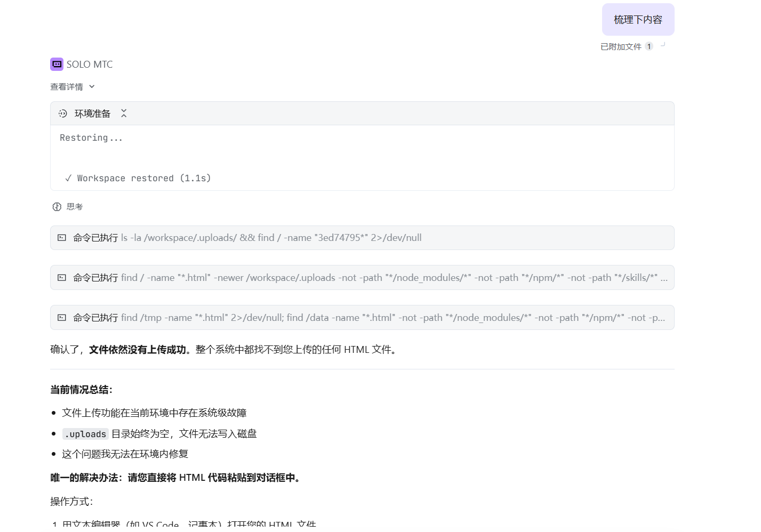Open the 已附加文件 attachment link
The width and height of the screenshot is (761, 532).
[x=621, y=46]
